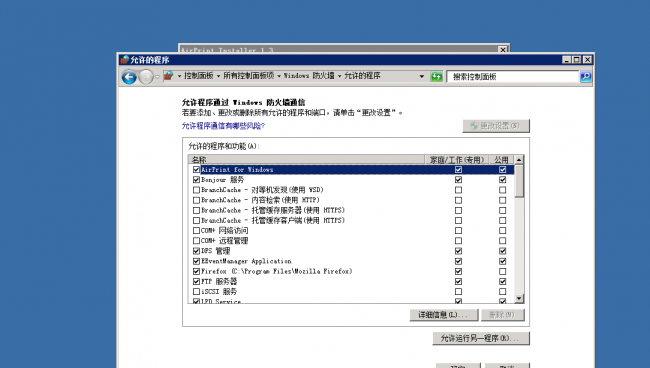Click the list's vertical scrollbar thumb
Viewport: 650px width, 368px height.
519,181
